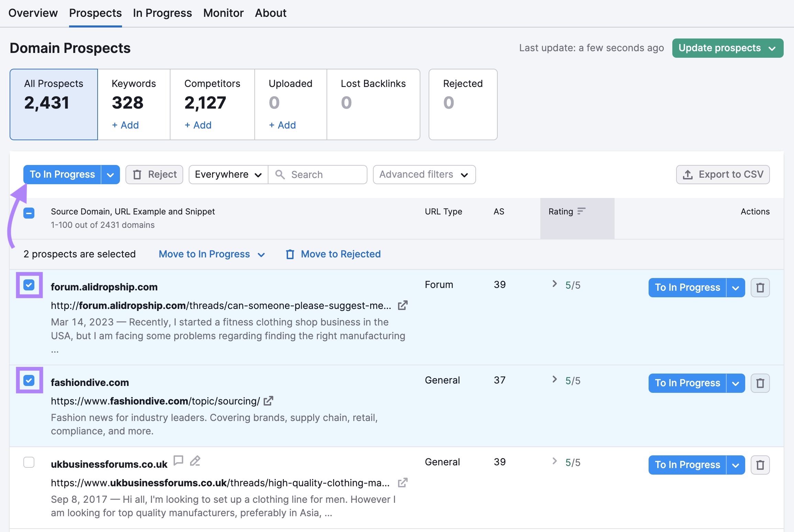This screenshot has height=532, width=794.
Task: Open forum.alidropship.com thread URL
Action: tap(221, 306)
